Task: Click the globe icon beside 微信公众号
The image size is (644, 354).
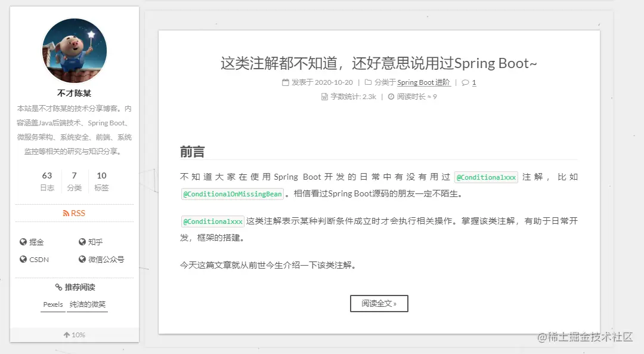Action: click(82, 259)
